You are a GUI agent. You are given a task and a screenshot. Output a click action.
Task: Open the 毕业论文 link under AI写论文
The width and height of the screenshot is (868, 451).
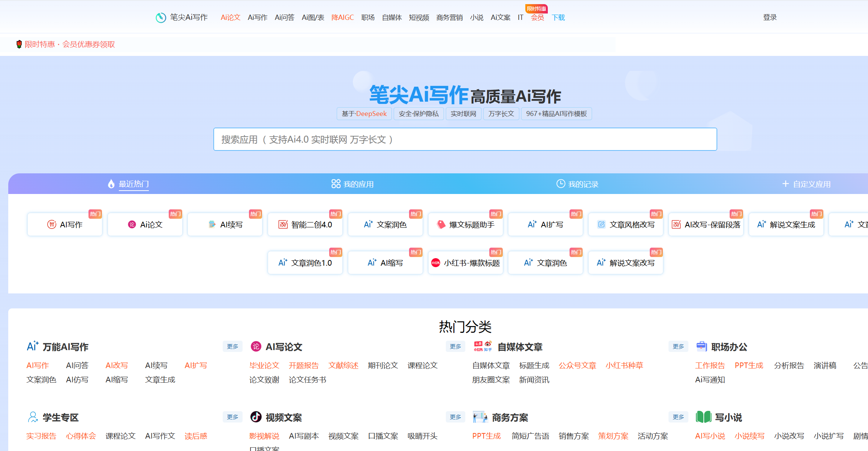264,365
